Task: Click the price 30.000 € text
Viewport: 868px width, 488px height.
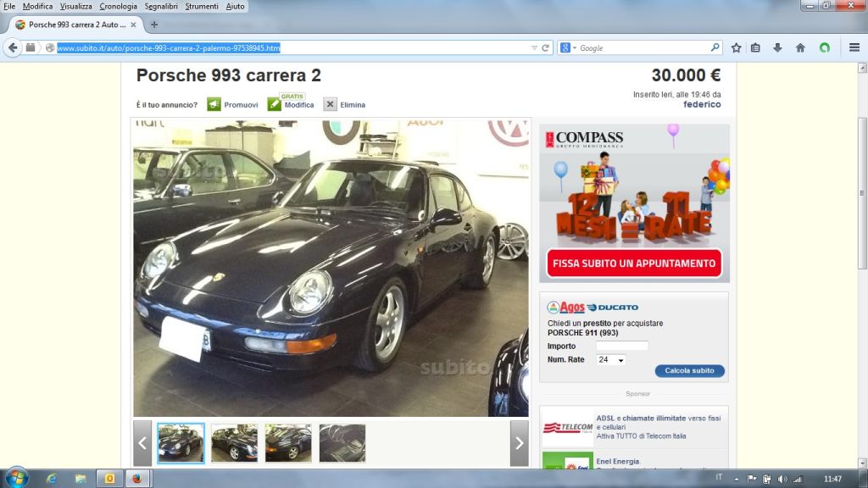Action: point(686,75)
